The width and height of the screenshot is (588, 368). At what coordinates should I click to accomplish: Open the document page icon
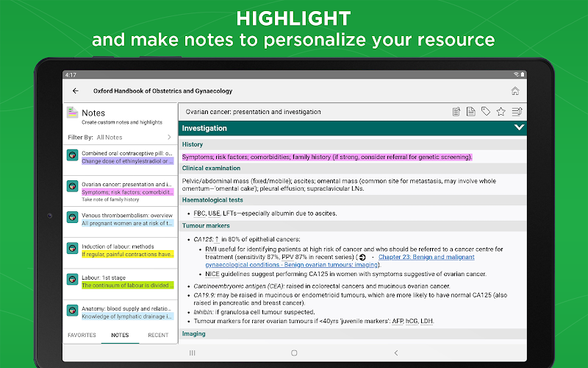[x=471, y=112]
